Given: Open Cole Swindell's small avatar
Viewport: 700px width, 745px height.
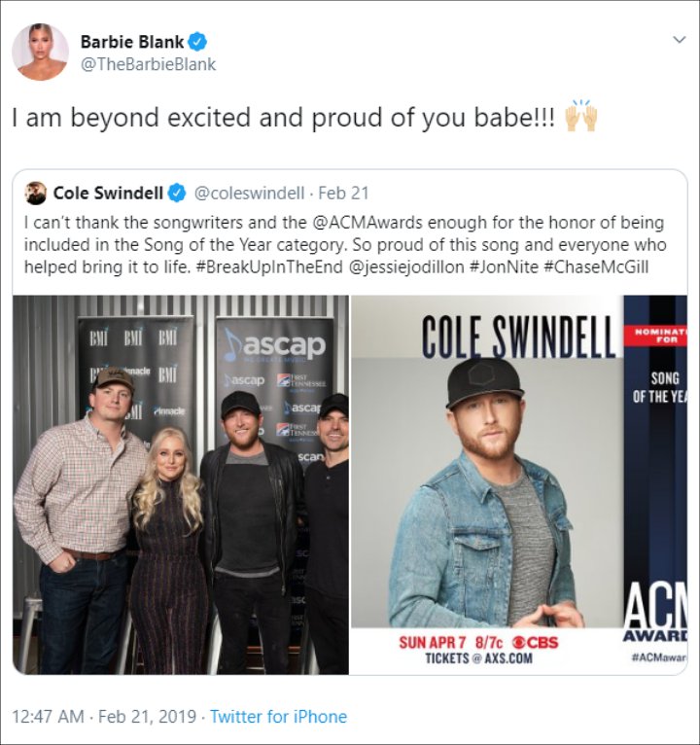Looking at the screenshot, I should [x=36, y=194].
